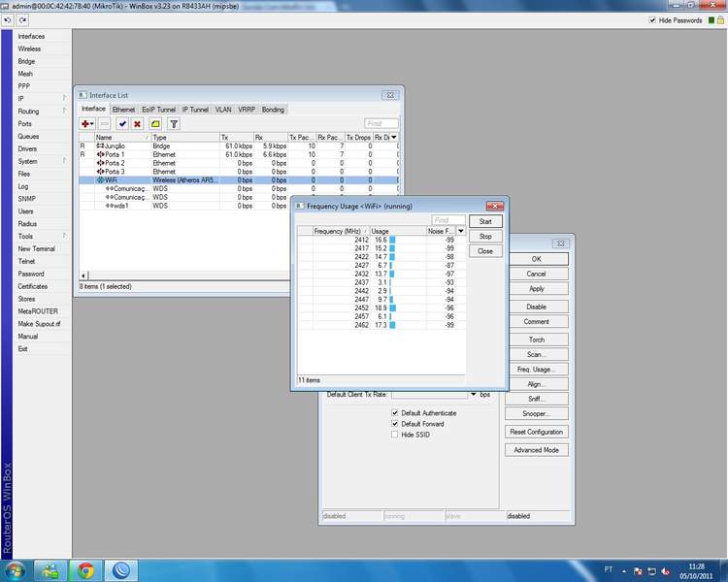Click the red X Disable icon
This screenshot has width=728, height=582.
[137, 124]
